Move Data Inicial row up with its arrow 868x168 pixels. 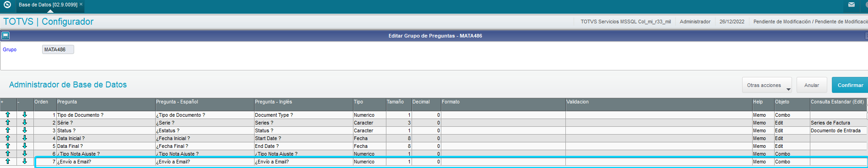click(x=8, y=138)
